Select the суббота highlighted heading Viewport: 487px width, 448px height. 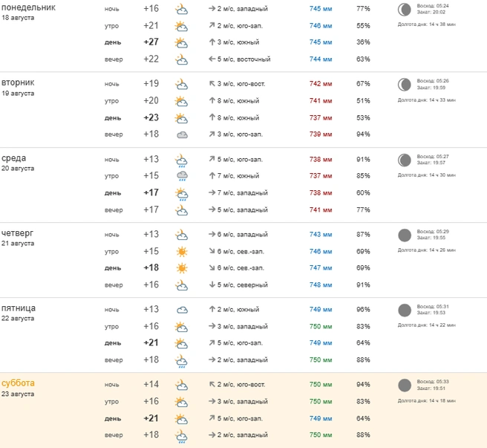[18, 383]
